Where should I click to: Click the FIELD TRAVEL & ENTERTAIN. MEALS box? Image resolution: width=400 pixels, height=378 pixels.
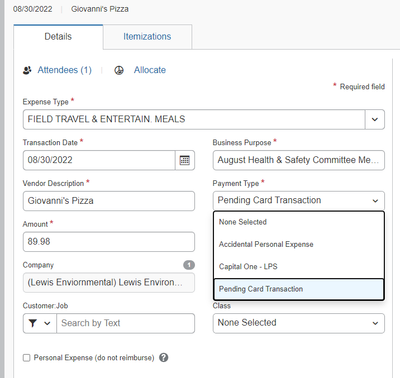(x=194, y=119)
